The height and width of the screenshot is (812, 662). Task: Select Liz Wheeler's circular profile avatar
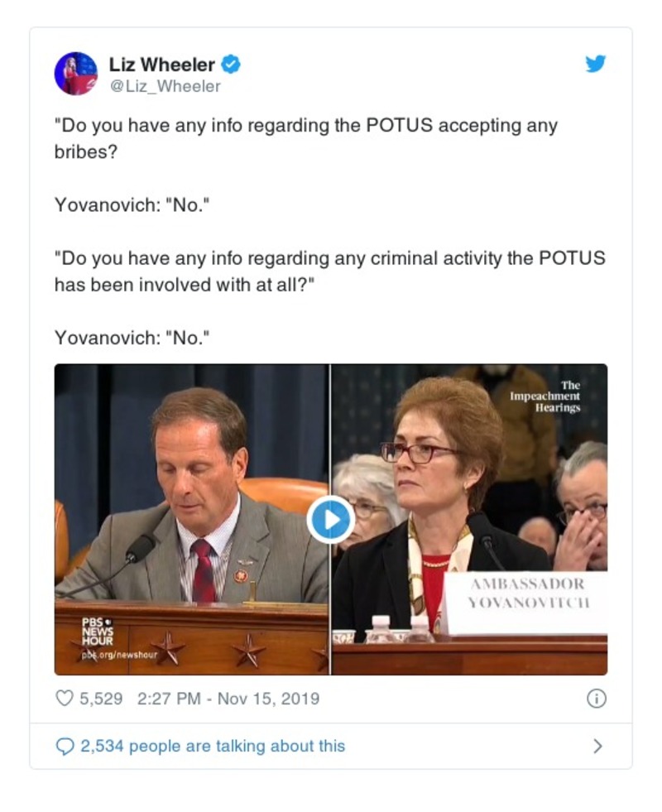click(75, 74)
